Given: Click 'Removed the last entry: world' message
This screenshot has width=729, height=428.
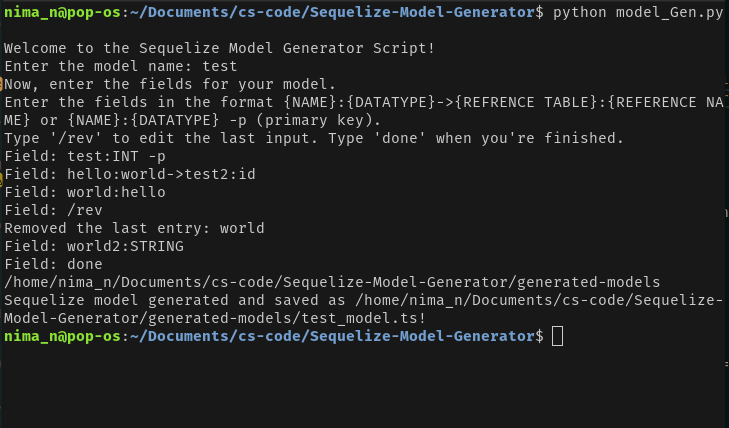Looking at the screenshot, I should click(134, 228).
